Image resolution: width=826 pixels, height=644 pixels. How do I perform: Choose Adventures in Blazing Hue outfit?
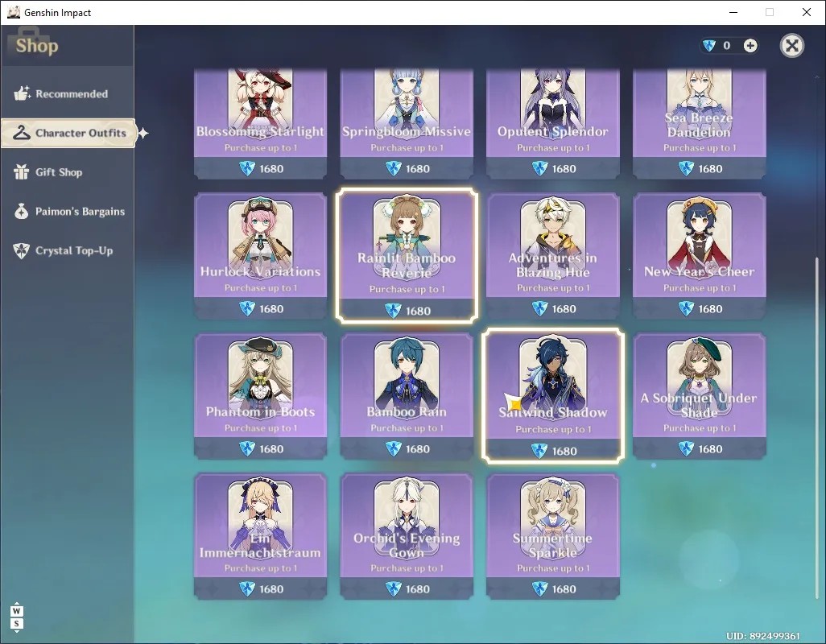coord(552,255)
